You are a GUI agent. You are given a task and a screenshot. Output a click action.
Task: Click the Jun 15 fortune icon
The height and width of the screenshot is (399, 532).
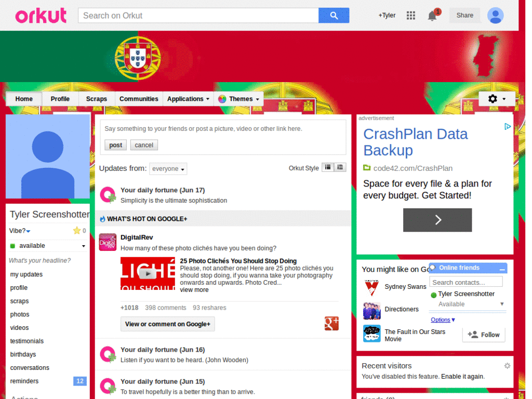click(x=108, y=387)
